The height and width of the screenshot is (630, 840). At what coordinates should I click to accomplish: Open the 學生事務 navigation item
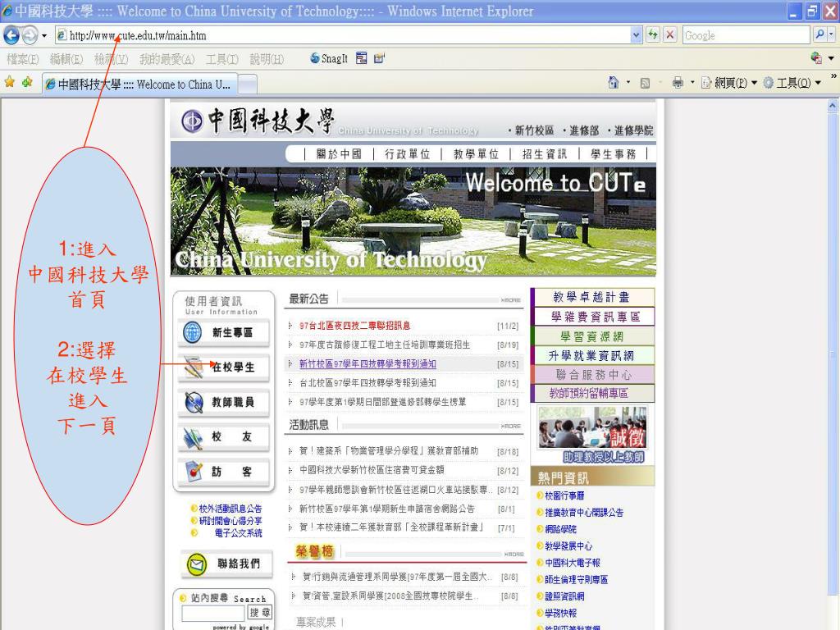click(613, 154)
